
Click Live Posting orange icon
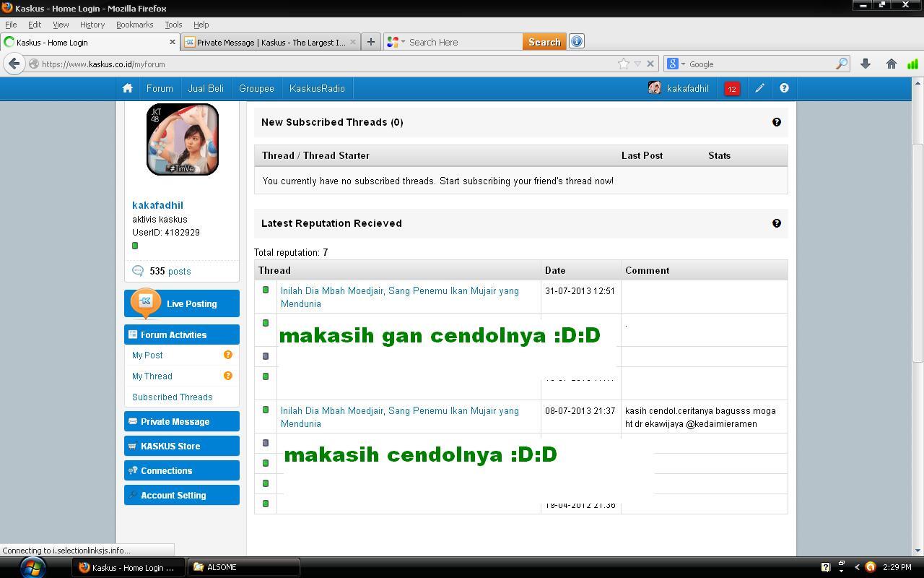click(x=145, y=303)
